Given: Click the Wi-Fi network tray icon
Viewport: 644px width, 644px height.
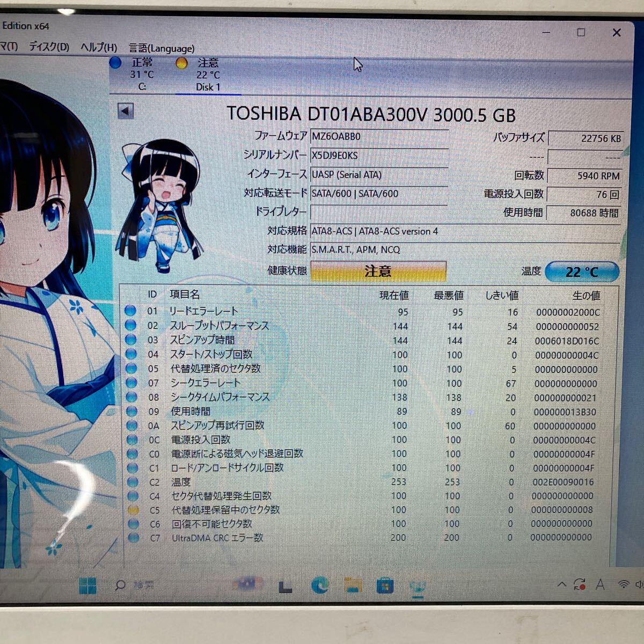Looking at the screenshot, I should point(623,584).
